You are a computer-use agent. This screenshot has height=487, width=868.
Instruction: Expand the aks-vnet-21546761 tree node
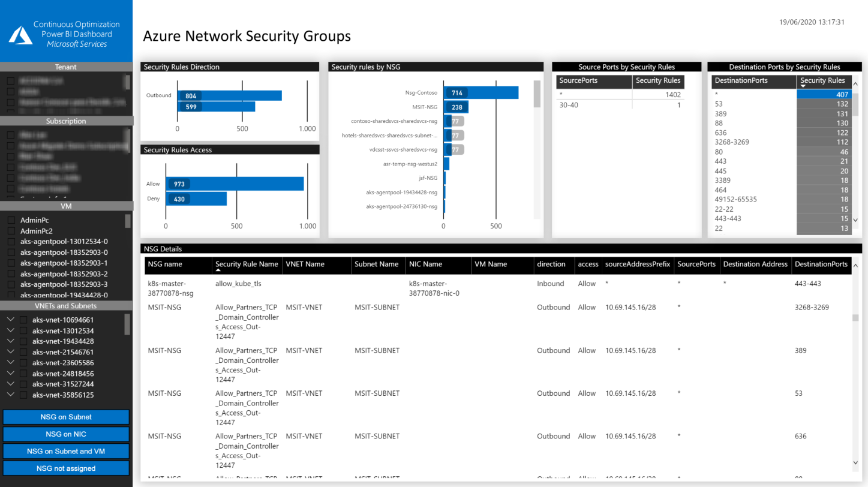[x=10, y=351]
